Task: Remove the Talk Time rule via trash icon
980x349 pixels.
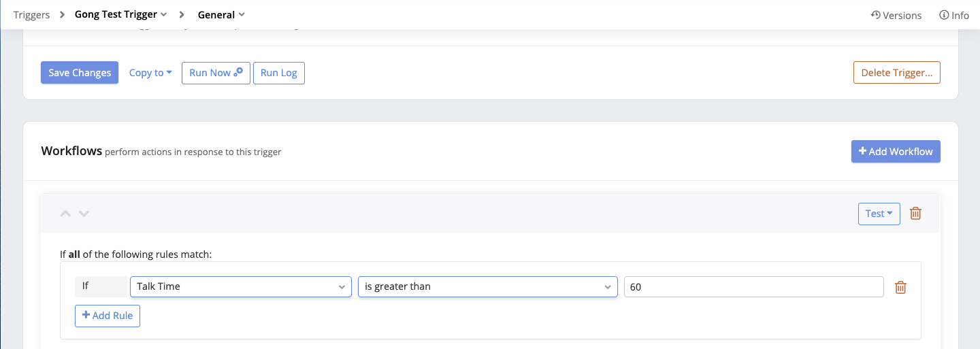Action: 900,287
